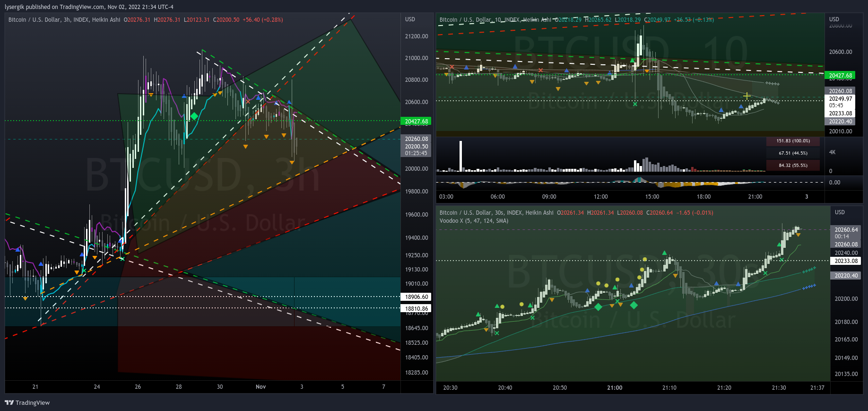Click the 19400.00 price axis value

(417, 237)
